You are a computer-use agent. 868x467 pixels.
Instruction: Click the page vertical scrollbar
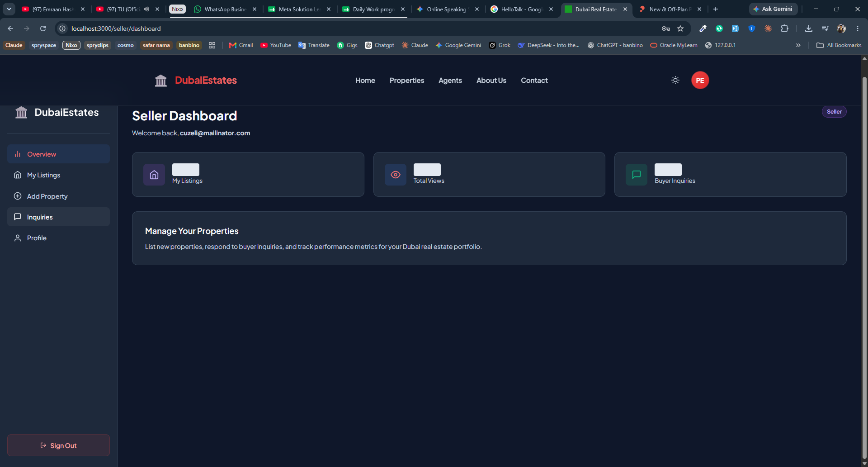click(864, 267)
